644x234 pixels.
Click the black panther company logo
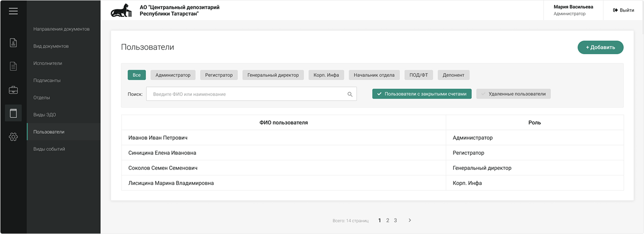point(122,11)
